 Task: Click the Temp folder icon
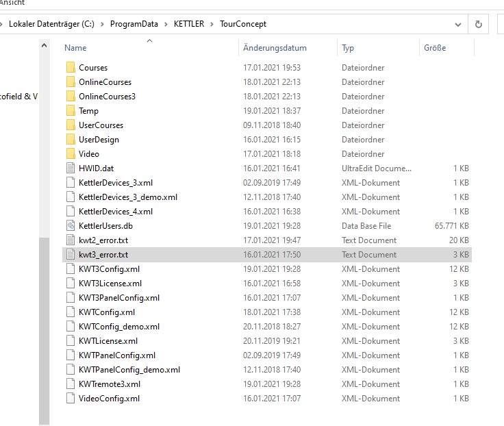tap(71, 110)
